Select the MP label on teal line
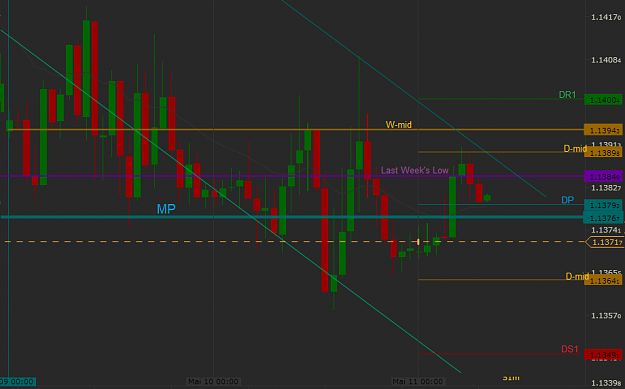The image size is (625, 389). (166, 209)
